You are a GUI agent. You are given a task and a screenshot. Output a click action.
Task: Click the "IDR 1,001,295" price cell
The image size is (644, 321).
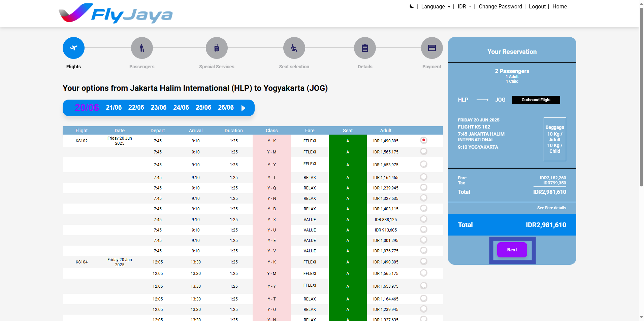(386, 241)
